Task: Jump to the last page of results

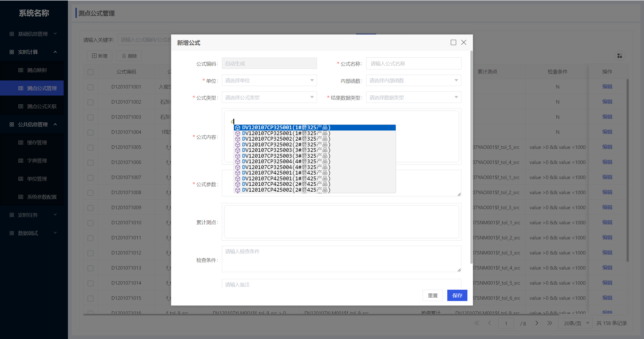Action: (x=550, y=323)
